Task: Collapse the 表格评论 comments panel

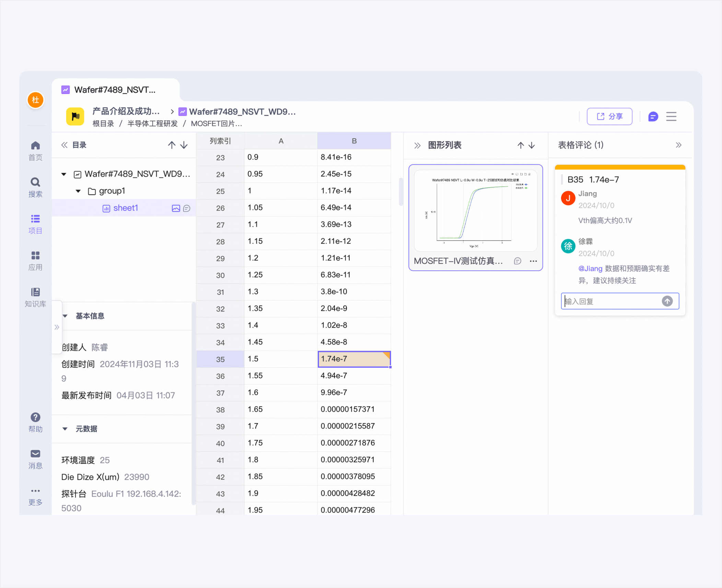Action: pos(678,145)
